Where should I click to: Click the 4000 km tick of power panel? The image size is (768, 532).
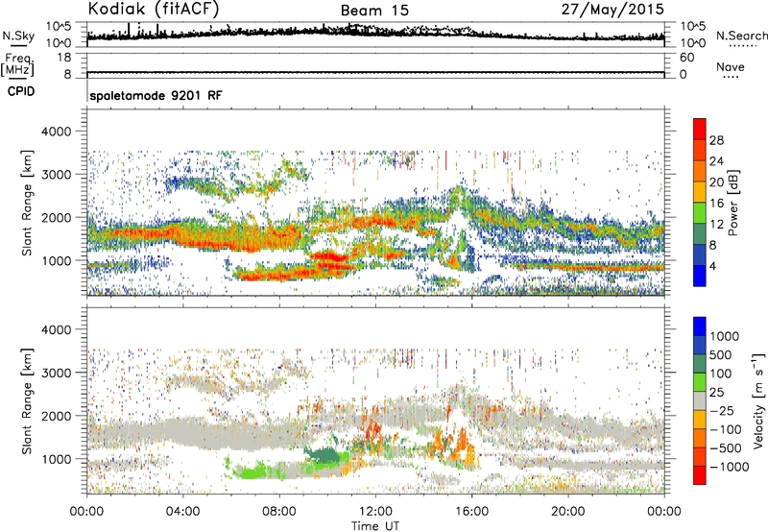click(56, 132)
